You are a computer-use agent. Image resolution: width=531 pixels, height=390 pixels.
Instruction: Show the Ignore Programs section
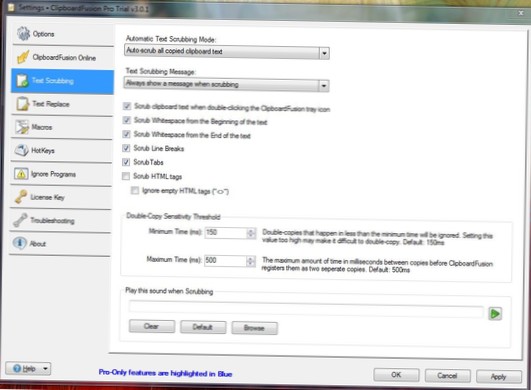pyautogui.click(x=61, y=174)
